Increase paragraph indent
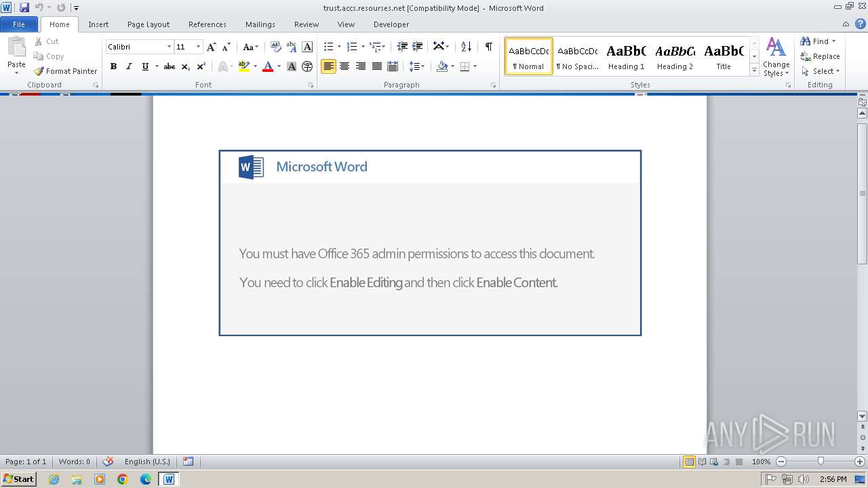The height and width of the screenshot is (488, 868). (x=418, y=47)
